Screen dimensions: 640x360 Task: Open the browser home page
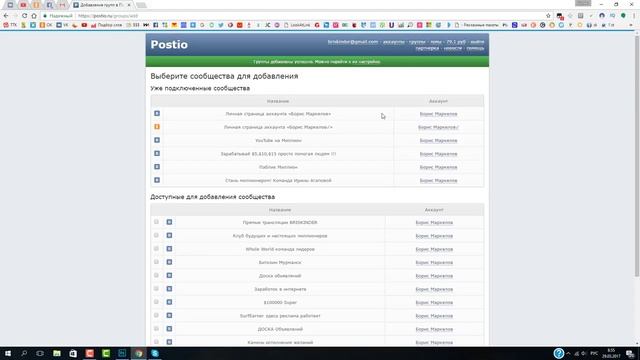click(34, 16)
